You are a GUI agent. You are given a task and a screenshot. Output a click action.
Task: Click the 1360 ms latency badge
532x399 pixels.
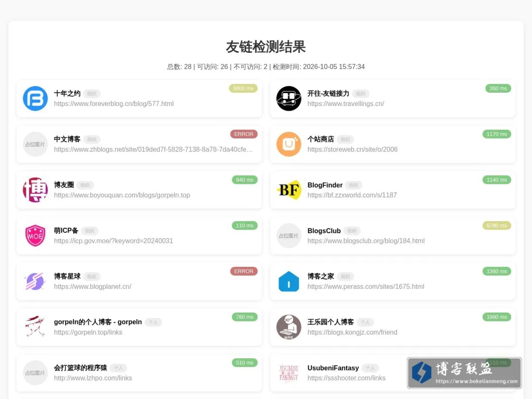click(497, 271)
